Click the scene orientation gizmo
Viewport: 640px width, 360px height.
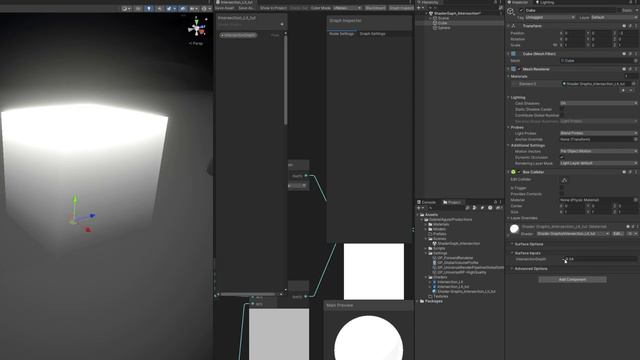click(197, 28)
